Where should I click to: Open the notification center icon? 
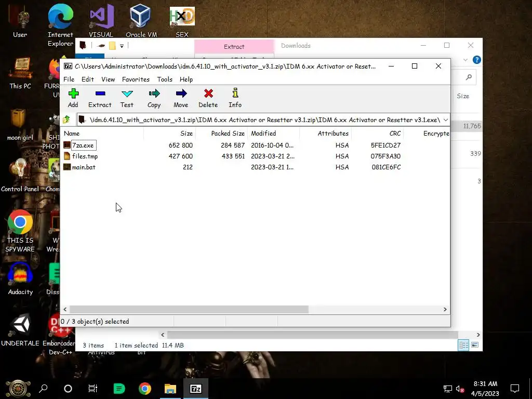515,389
